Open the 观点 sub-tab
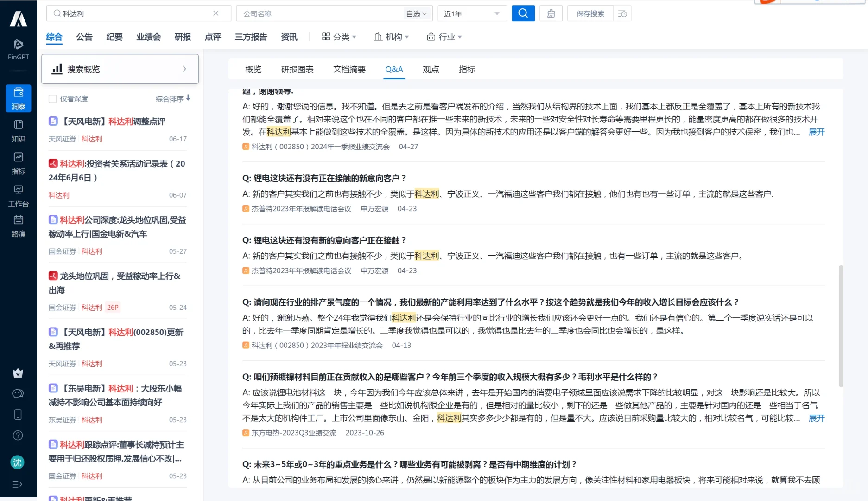Viewport: 868px width, 501px height. tap(431, 70)
